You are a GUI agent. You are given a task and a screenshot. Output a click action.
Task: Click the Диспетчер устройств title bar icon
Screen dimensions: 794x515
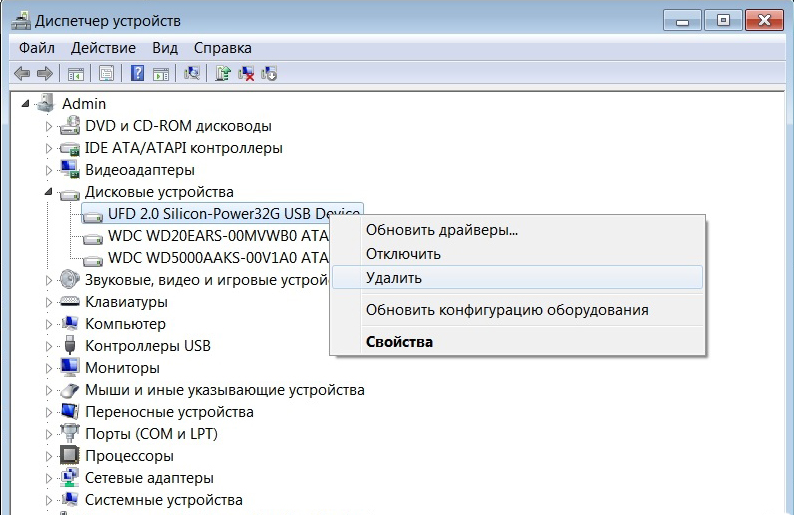(x=21, y=20)
